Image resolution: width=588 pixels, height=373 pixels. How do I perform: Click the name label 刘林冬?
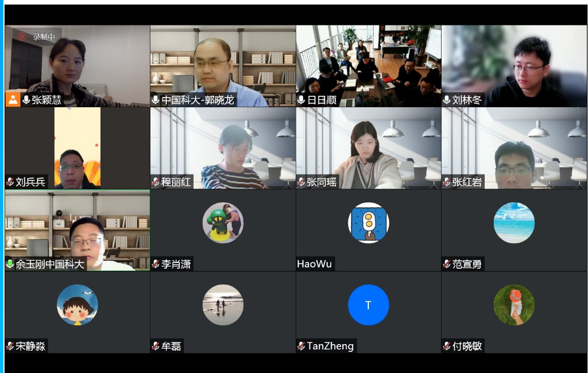(x=467, y=100)
